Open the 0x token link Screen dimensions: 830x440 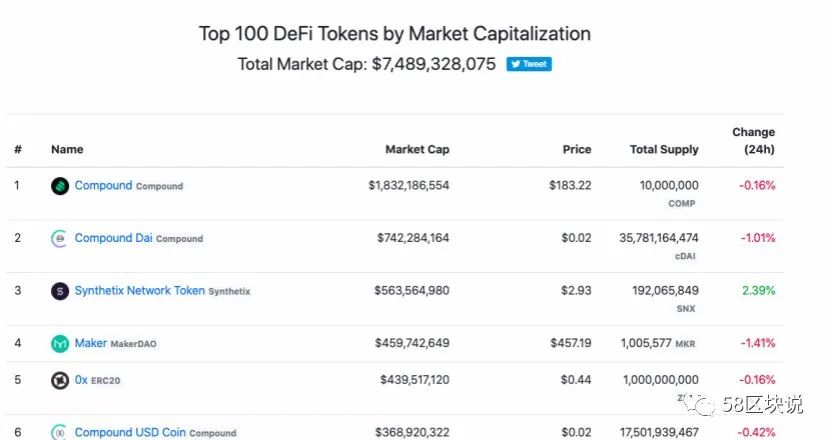81,380
